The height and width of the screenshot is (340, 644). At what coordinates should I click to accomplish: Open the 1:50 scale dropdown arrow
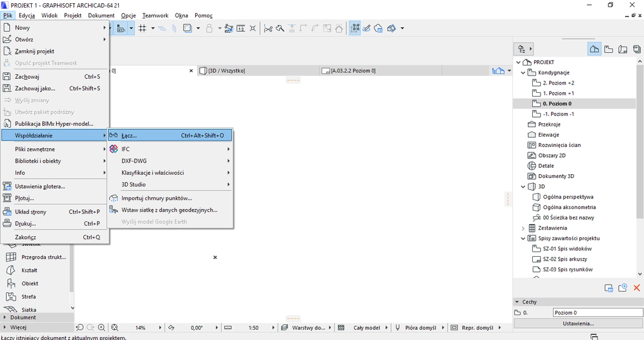(273, 328)
